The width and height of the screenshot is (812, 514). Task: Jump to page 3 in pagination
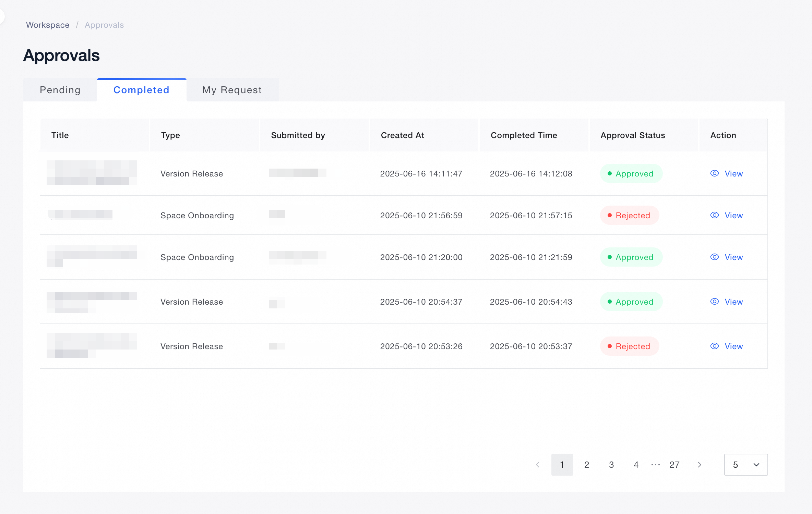[611, 465]
